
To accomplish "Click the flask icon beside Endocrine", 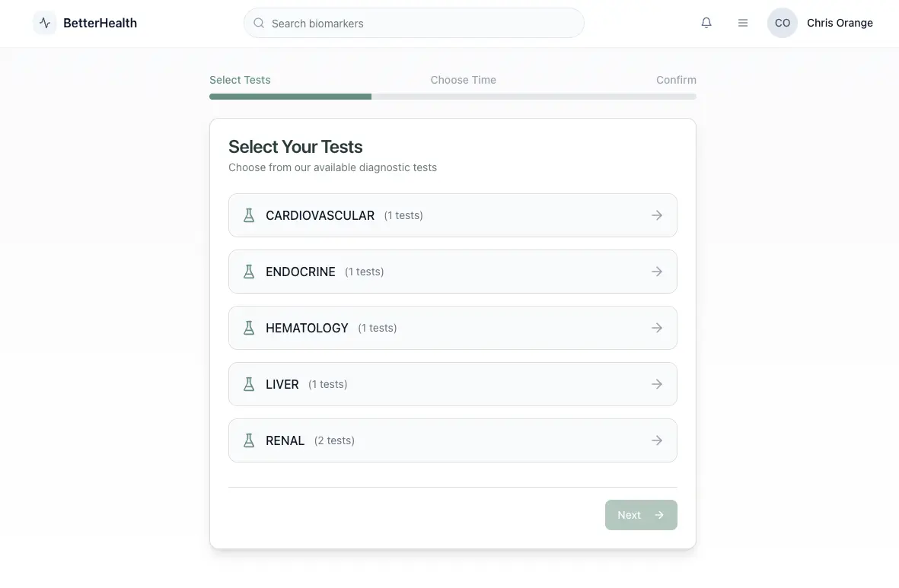I will click(x=249, y=272).
